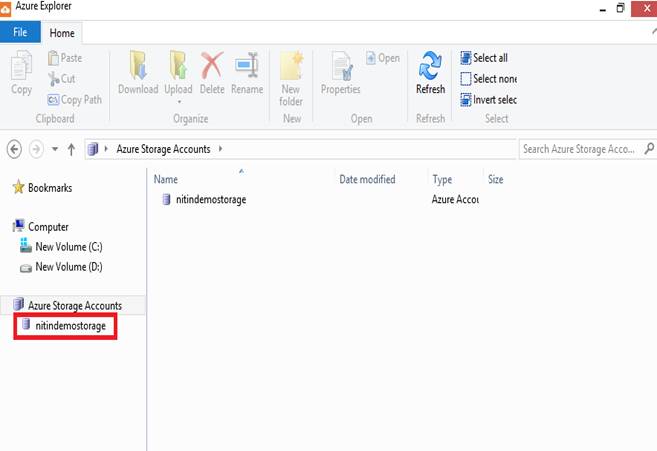Click Select none

click(x=489, y=78)
